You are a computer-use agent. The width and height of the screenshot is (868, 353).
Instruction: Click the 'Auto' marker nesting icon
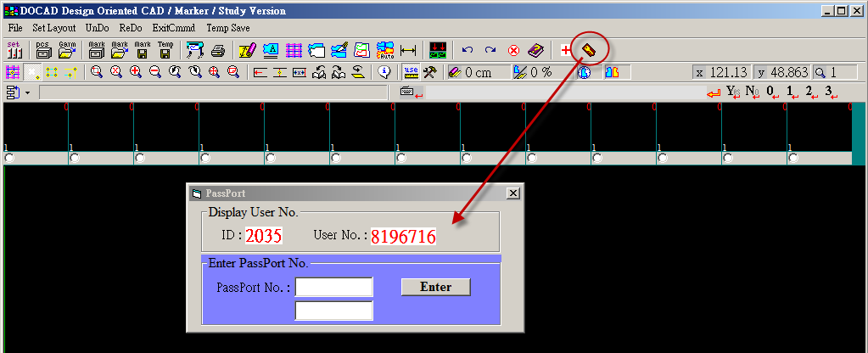[x=384, y=50]
